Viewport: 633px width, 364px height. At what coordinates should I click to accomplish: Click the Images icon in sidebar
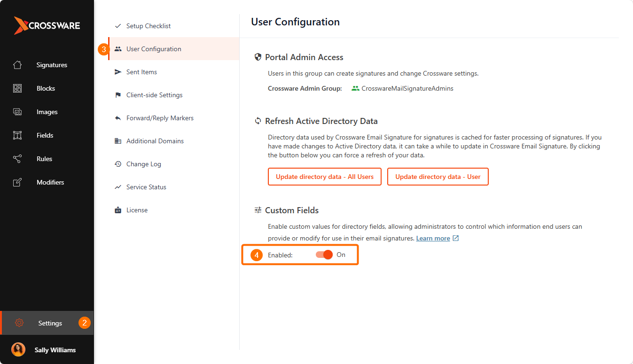click(x=17, y=112)
